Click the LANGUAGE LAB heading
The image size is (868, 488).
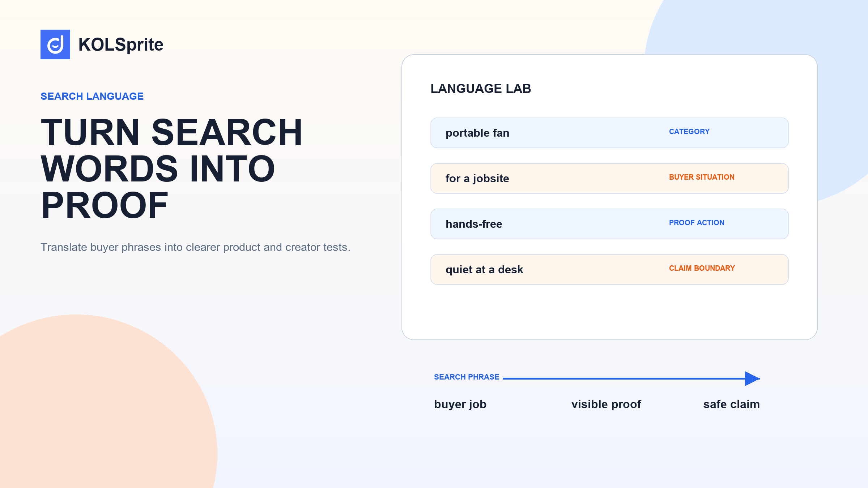tap(481, 89)
